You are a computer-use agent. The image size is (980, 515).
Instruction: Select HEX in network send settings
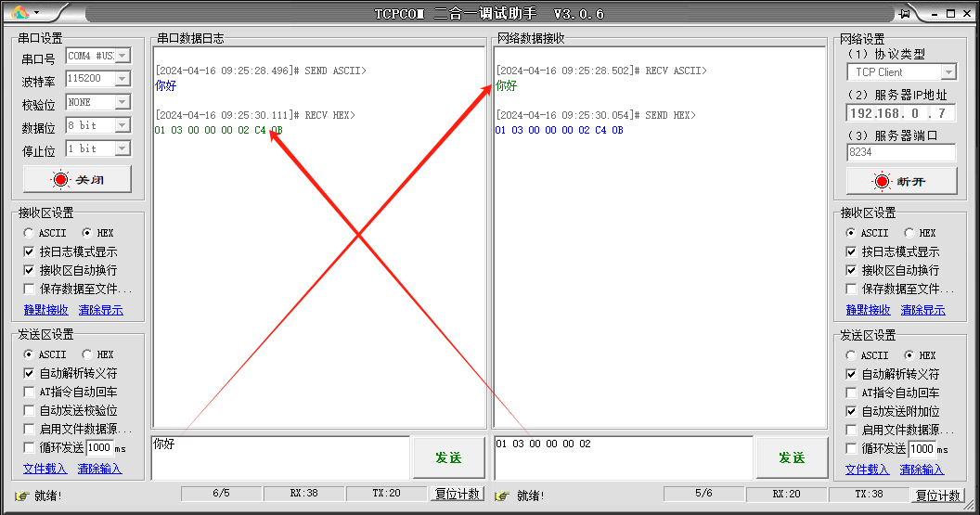(909, 355)
